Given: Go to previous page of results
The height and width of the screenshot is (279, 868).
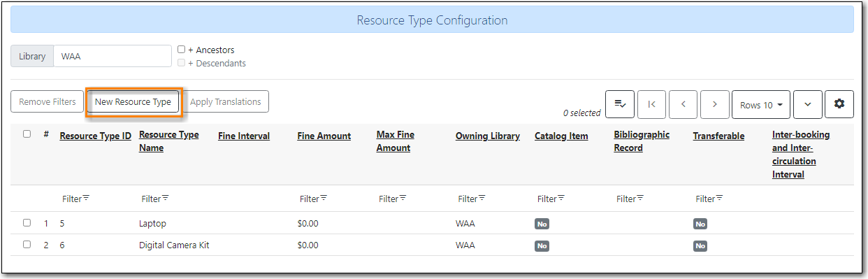Looking at the screenshot, I should pyautogui.click(x=683, y=104).
